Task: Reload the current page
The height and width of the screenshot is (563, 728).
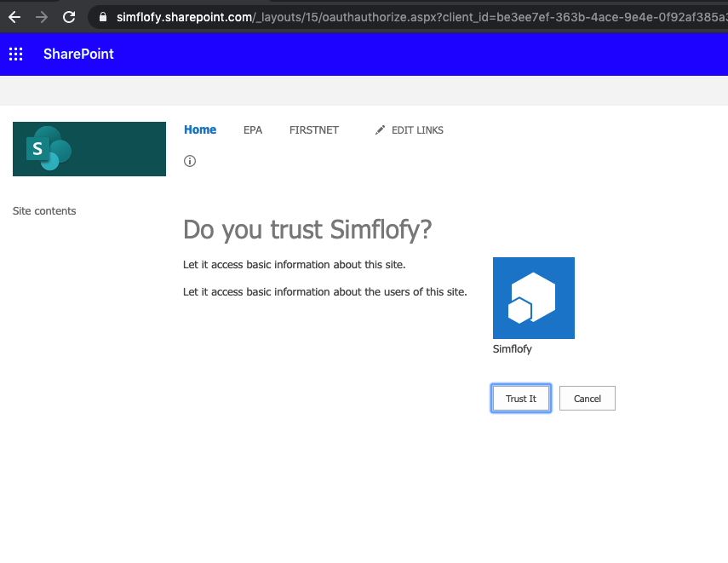Action: [69, 16]
